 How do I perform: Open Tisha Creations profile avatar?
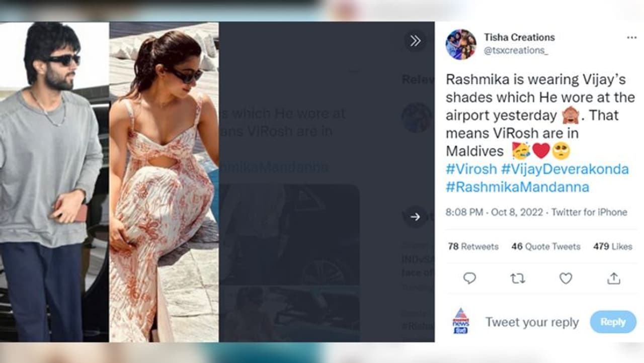460,44
